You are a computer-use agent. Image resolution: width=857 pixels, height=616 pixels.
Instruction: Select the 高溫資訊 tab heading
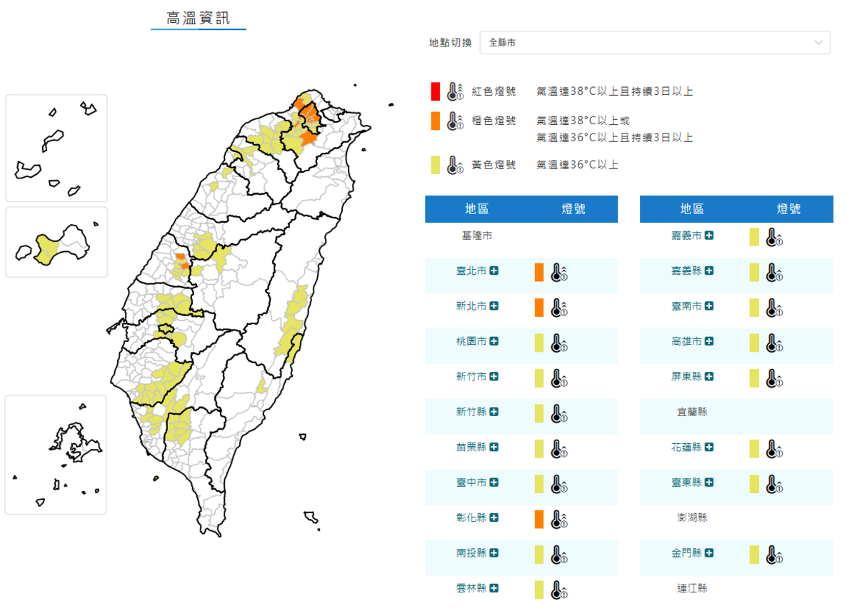pos(198,19)
